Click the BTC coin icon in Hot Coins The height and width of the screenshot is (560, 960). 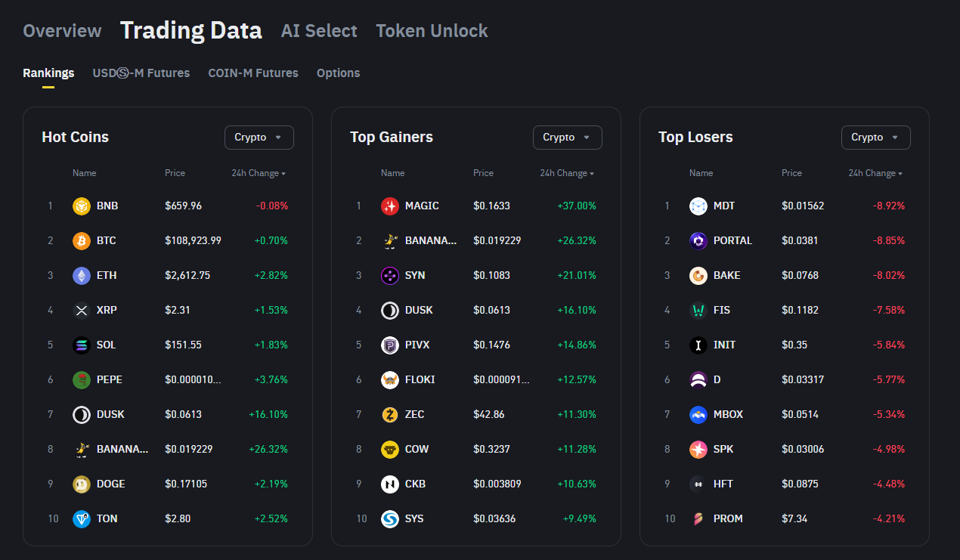pos(82,240)
